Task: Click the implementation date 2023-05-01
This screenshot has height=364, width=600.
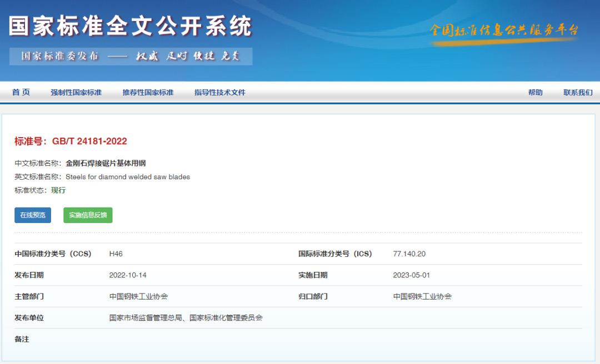Action: coord(411,275)
